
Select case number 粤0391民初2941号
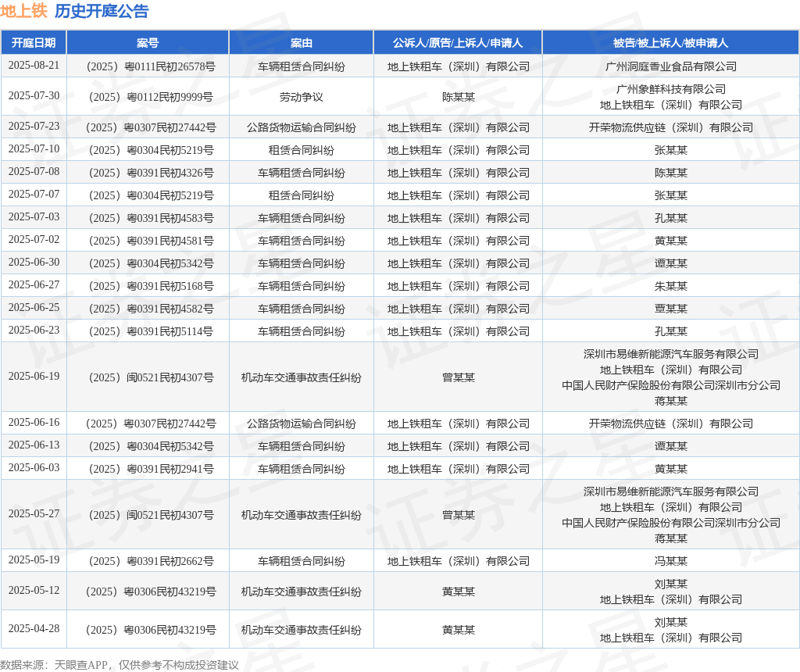(x=151, y=468)
